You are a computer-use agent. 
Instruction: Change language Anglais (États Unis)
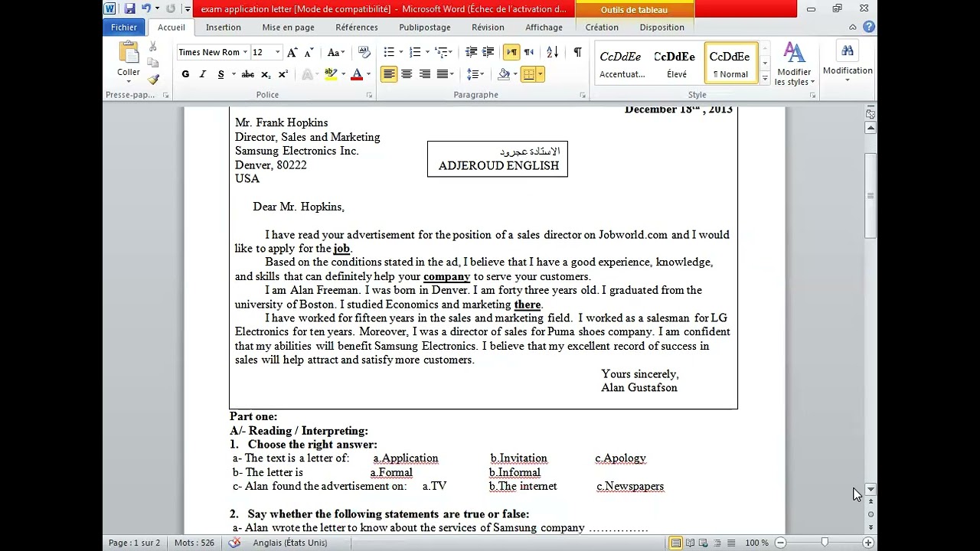(289, 543)
